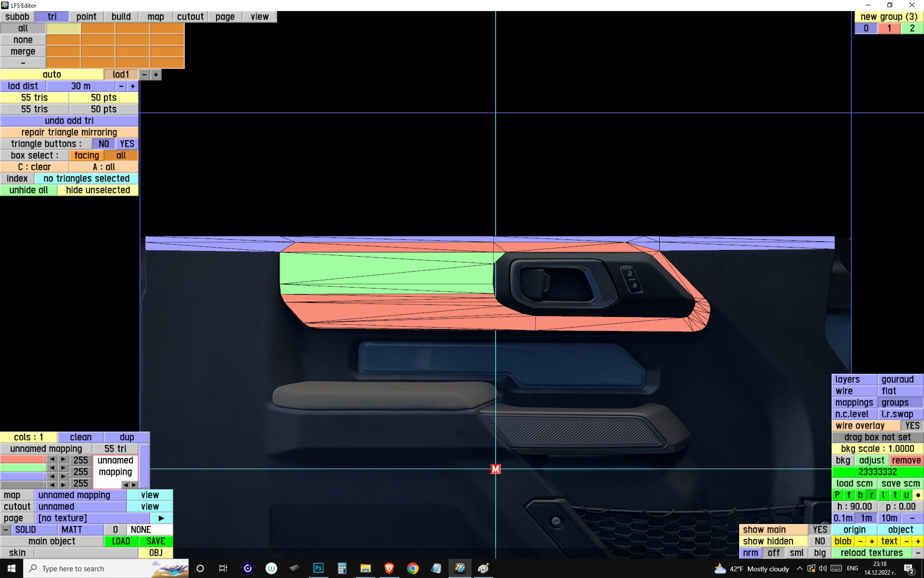Expand the page texture arrow
Screen dimensions: 924x578
click(161, 518)
